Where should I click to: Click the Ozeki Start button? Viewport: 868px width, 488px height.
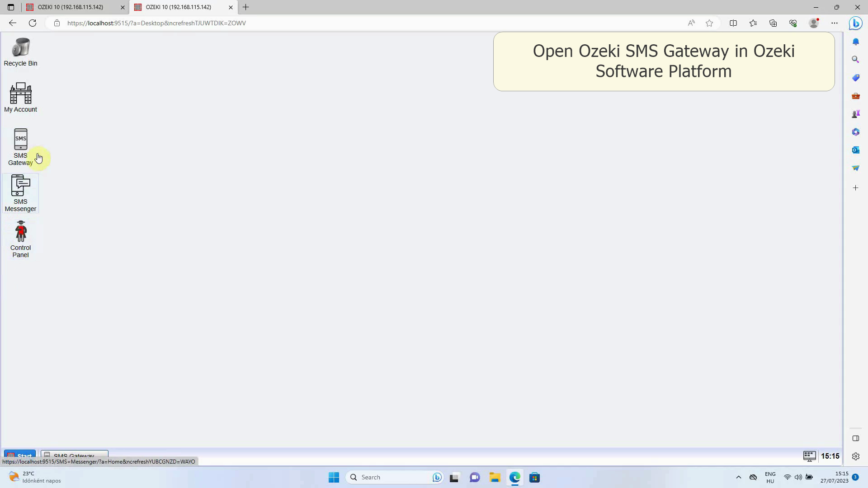(20, 455)
